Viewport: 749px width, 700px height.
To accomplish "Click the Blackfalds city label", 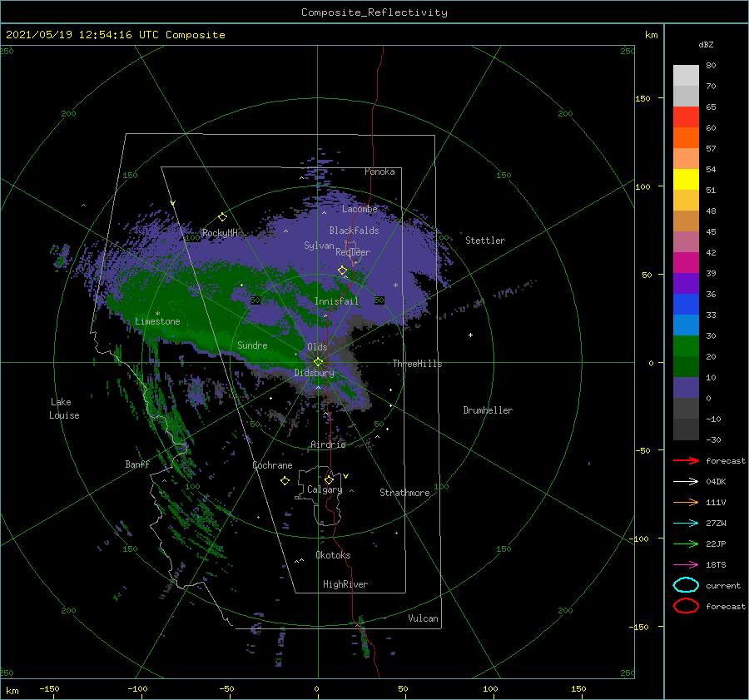I will click(x=354, y=231).
